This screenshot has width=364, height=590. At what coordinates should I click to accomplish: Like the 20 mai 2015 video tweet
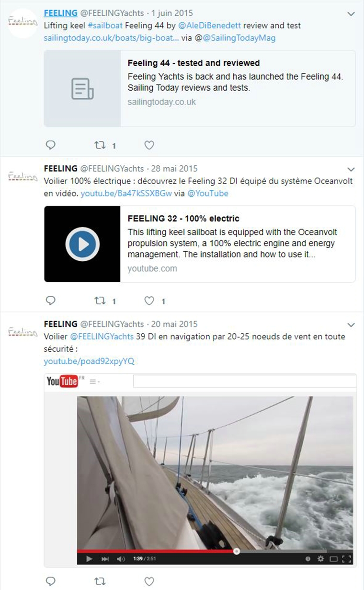(x=149, y=581)
